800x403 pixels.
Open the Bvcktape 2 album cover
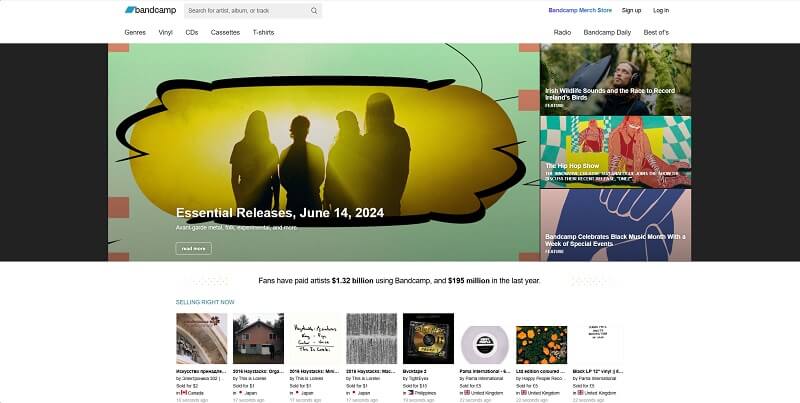tap(428, 339)
